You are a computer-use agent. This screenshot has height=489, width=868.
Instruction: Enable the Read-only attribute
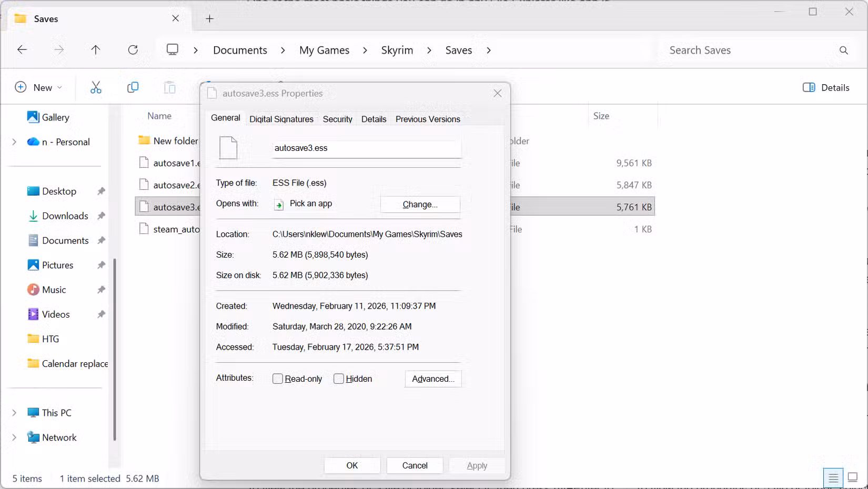click(x=278, y=378)
